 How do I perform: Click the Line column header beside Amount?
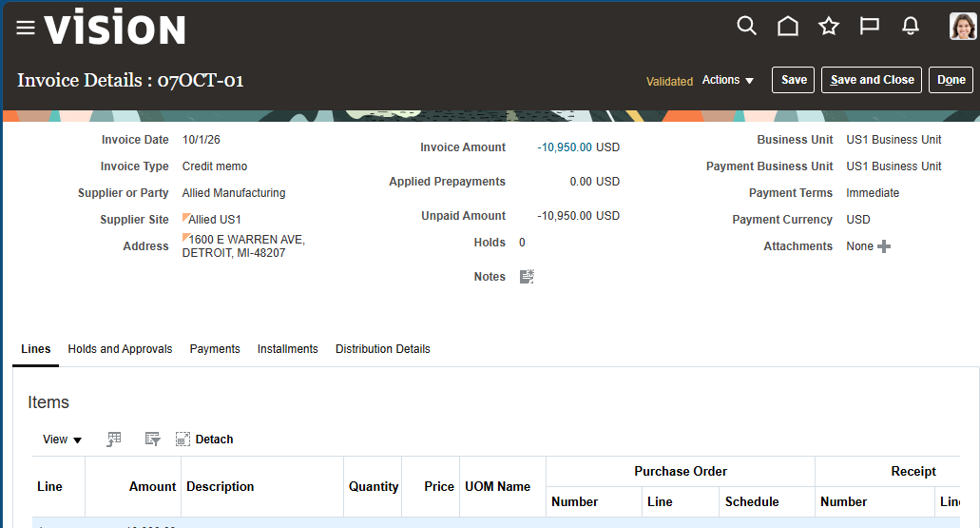click(x=59, y=487)
